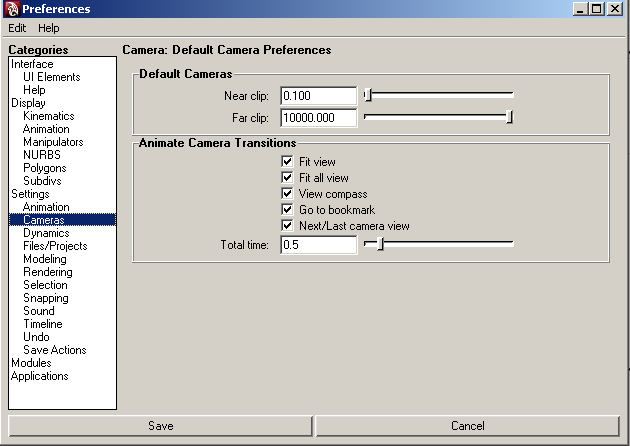This screenshot has width=630, height=446.
Task: Click the Cancel button
Action: 468,426
